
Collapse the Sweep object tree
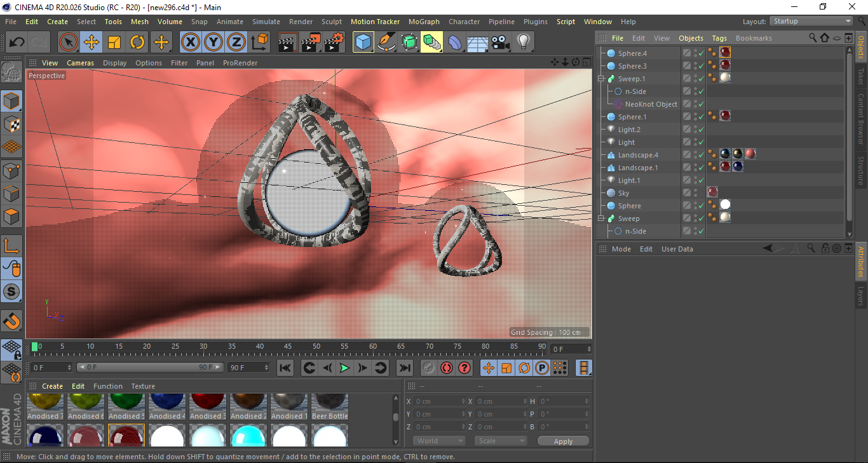(600, 218)
